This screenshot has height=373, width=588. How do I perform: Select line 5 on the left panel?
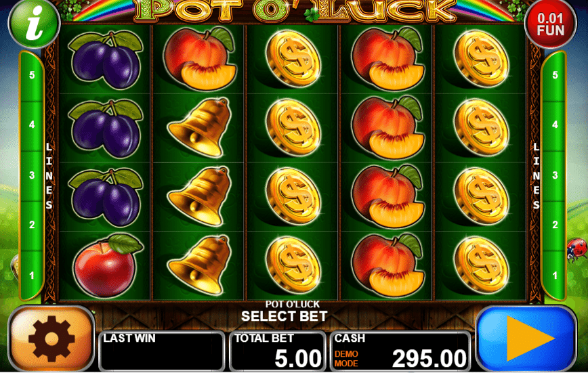[x=32, y=75]
